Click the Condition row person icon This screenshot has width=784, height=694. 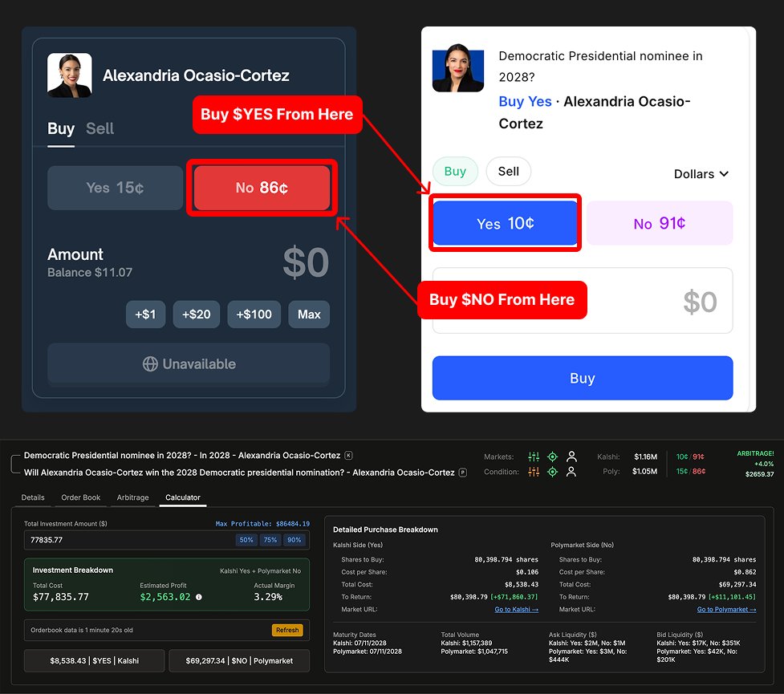pos(571,472)
